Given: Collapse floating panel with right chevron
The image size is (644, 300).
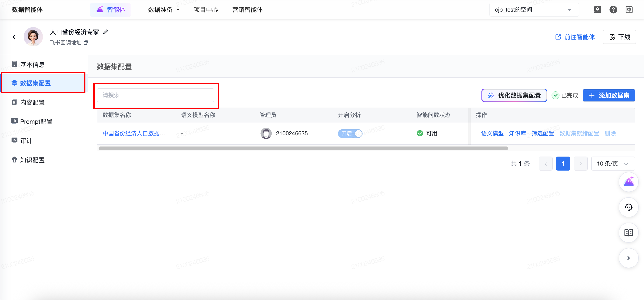Looking at the screenshot, I should point(628,258).
